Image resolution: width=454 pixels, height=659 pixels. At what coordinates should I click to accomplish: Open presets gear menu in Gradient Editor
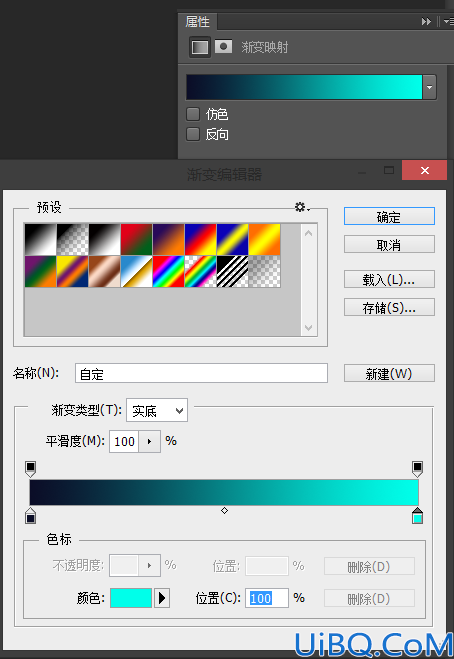[302, 207]
